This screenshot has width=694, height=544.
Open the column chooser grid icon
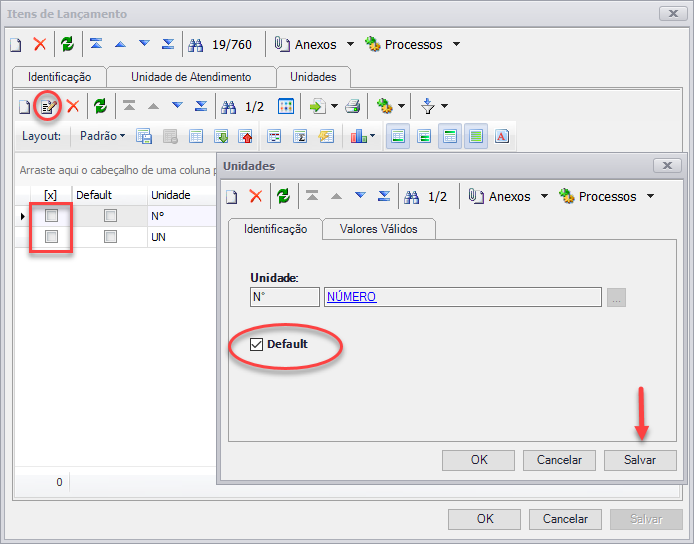(x=286, y=106)
